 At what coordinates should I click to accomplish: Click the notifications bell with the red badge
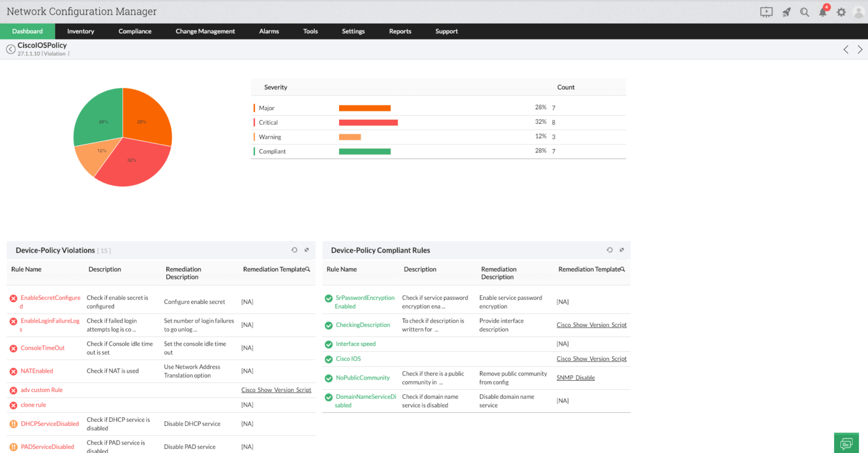click(823, 12)
